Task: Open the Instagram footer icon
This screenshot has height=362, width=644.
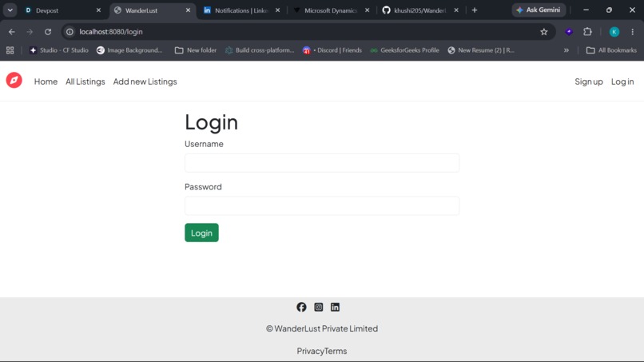Action: click(318, 307)
